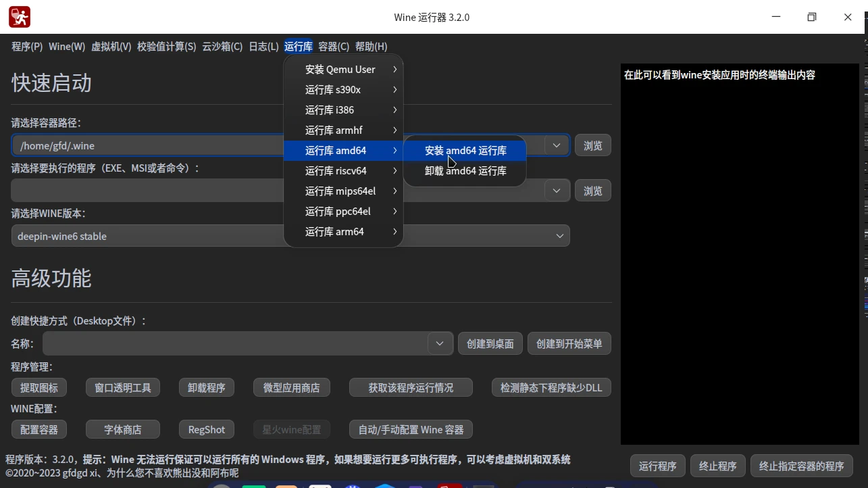
Task: Click the 提取图标 button
Action: click(x=39, y=387)
